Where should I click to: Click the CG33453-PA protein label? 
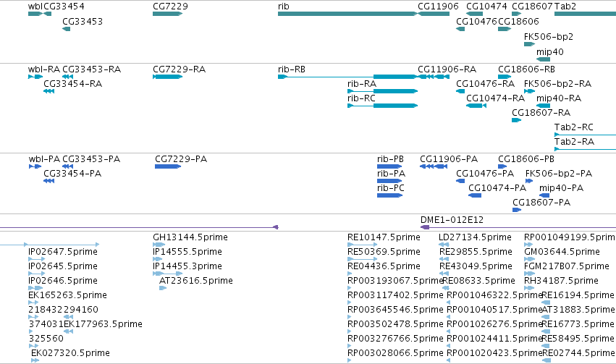pos(91,159)
